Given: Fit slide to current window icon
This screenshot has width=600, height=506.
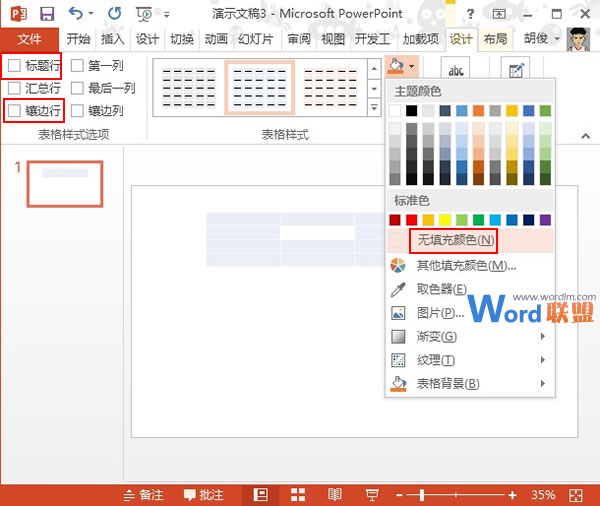Looking at the screenshot, I should click(576, 495).
